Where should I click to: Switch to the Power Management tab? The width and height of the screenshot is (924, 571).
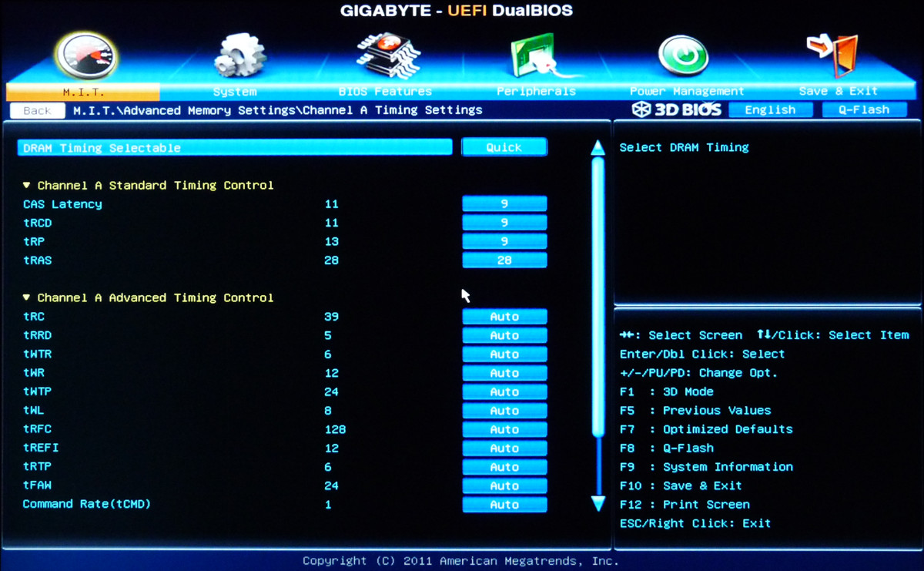coord(687,92)
